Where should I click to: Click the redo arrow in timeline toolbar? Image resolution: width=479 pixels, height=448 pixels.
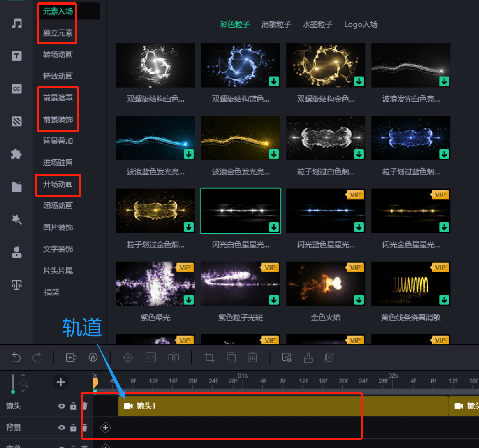click(37, 357)
